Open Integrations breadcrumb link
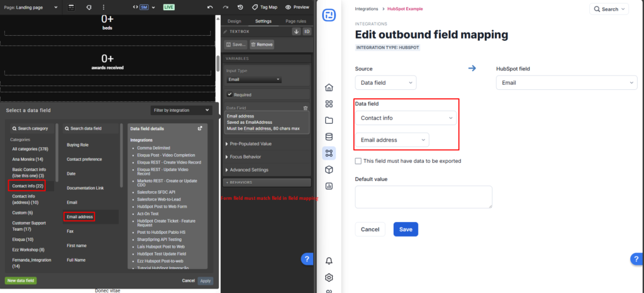Image resolution: width=644 pixels, height=293 pixels. (367, 9)
